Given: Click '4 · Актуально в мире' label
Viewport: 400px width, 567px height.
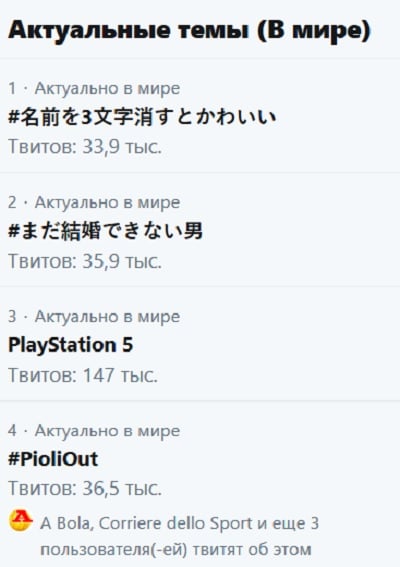Looking at the screenshot, I should pyautogui.click(x=94, y=431).
